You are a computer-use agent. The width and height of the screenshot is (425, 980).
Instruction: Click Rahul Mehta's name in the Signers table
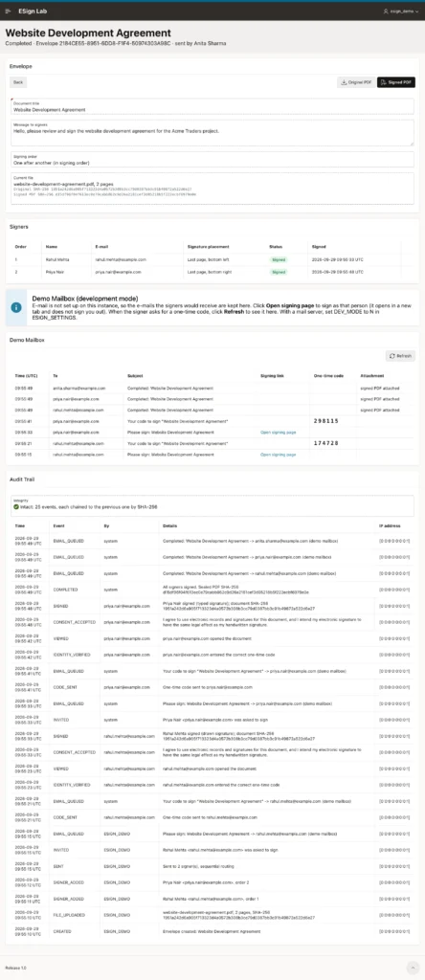coord(56,258)
